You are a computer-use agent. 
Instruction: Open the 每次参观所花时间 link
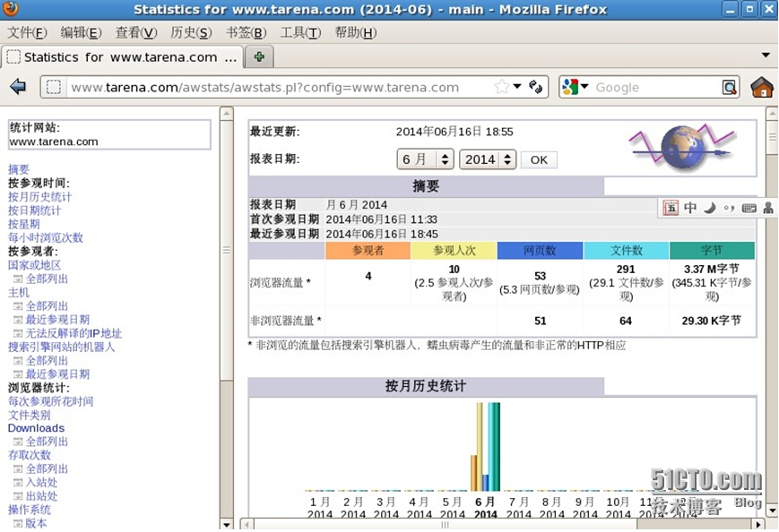click(x=51, y=401)
